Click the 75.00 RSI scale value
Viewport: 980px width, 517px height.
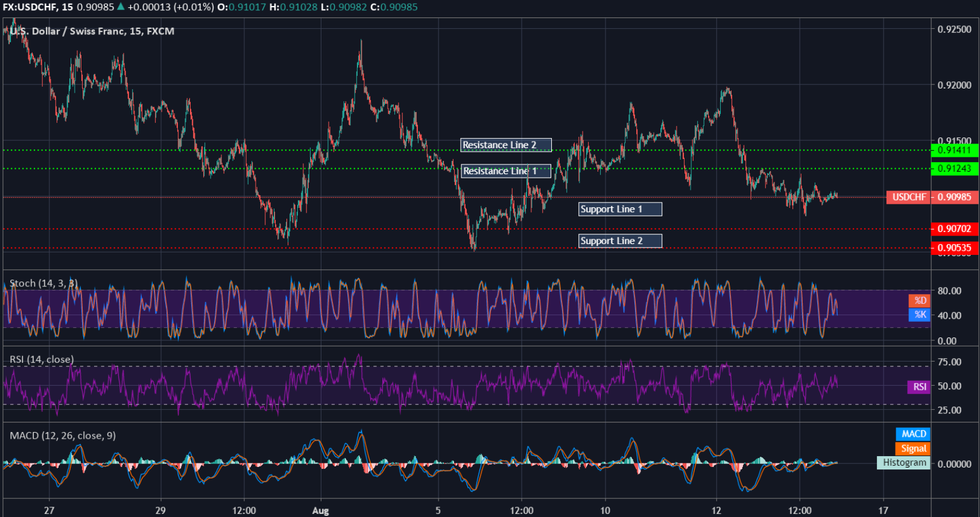pyautogui.click(x=949, y=362)
